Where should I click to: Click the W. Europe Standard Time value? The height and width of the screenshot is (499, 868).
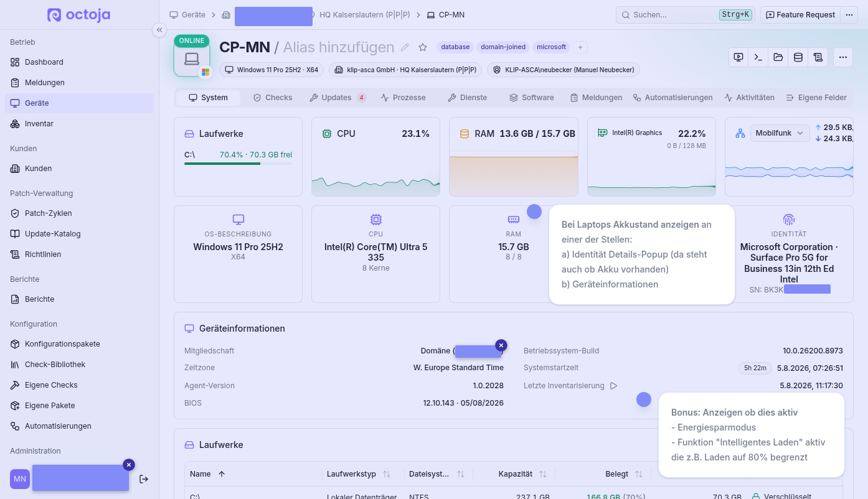click(x=458, y=368)
